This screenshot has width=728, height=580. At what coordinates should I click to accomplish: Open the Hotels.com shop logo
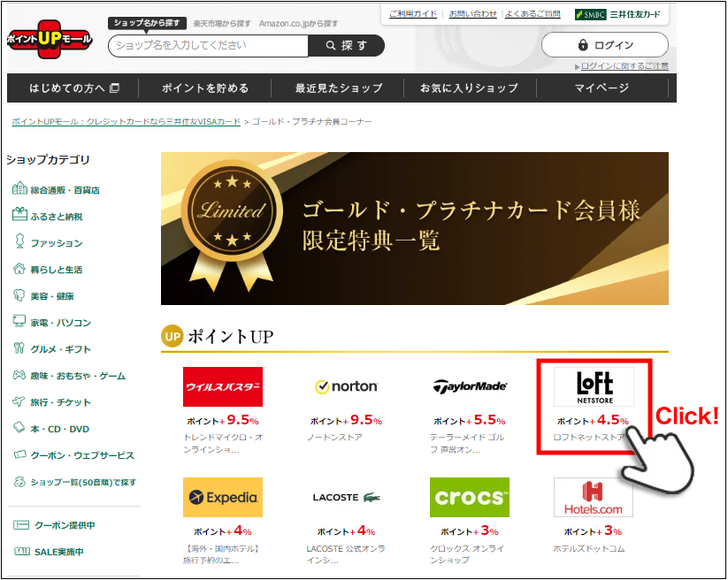594,498
